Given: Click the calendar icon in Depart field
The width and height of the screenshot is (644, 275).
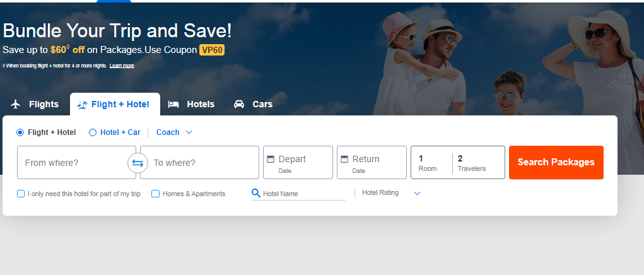Looking at the screenshot, I should [x=271, y=159].
